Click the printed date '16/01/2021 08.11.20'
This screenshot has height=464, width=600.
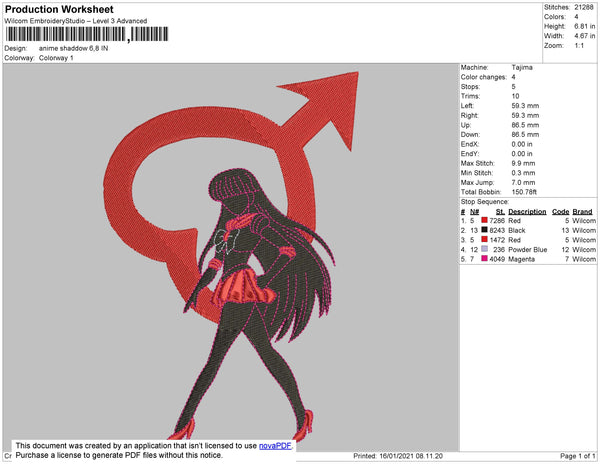pyautogui.click(x=411, y=456)
